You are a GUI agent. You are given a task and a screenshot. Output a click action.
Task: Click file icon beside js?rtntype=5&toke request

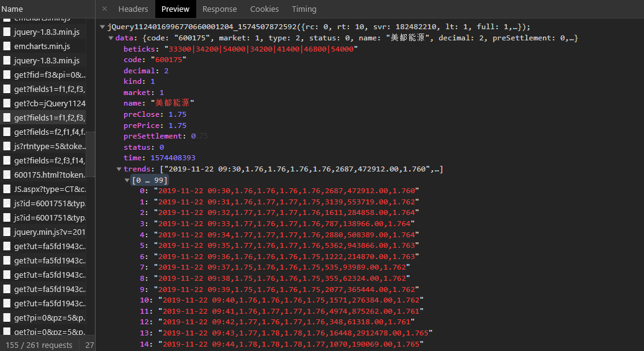tap(7, 146)
